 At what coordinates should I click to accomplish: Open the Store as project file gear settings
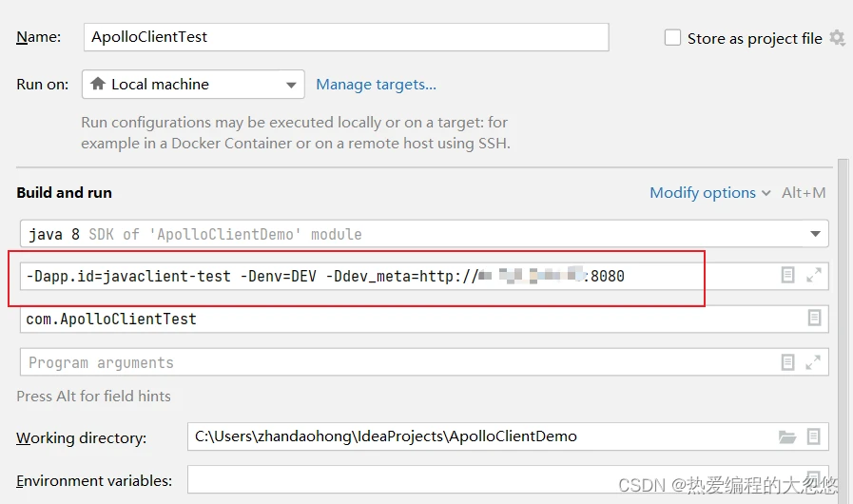pos(837,38)
